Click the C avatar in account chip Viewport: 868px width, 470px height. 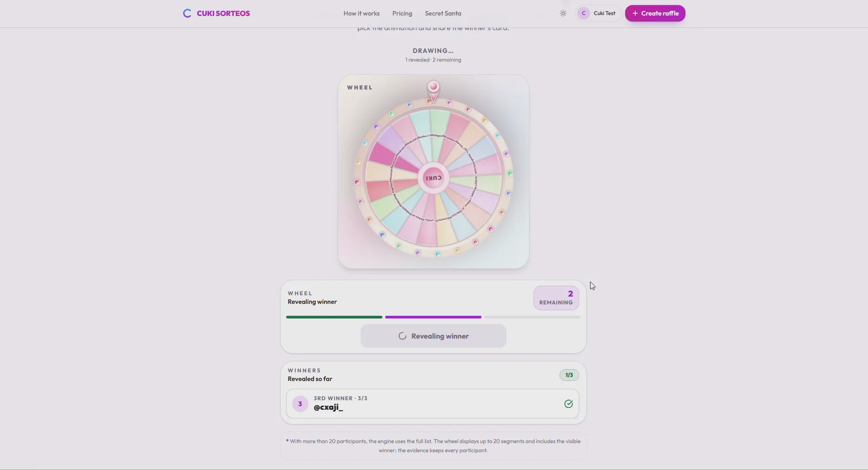(x=584, y=13)
